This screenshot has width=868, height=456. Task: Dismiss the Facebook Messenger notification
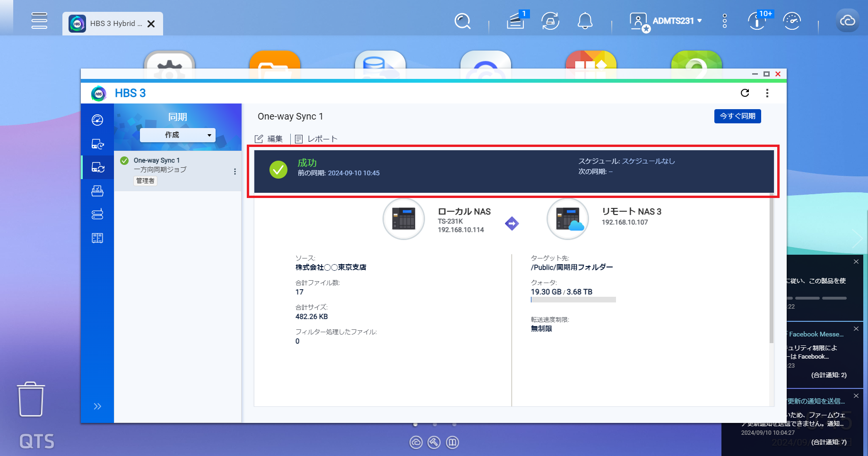(x=856, y=328)
